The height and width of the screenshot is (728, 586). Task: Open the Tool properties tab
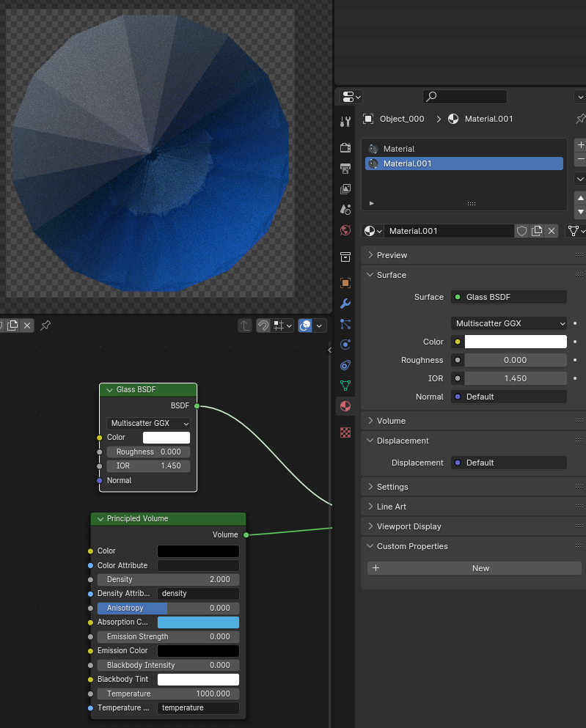[345, 122]
